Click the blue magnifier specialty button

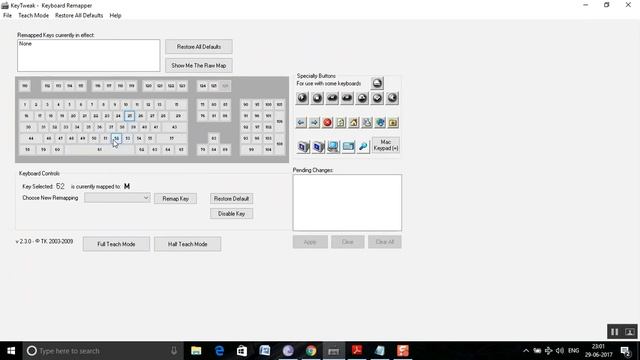tap(363, 147)
